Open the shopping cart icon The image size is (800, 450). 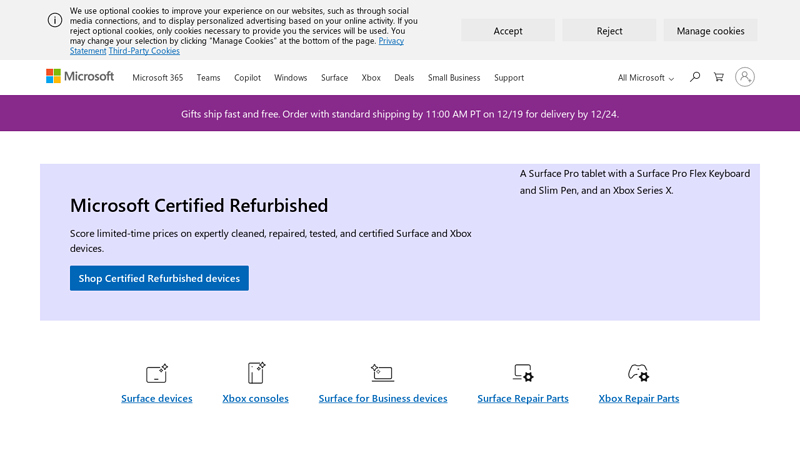pos(719,77)
